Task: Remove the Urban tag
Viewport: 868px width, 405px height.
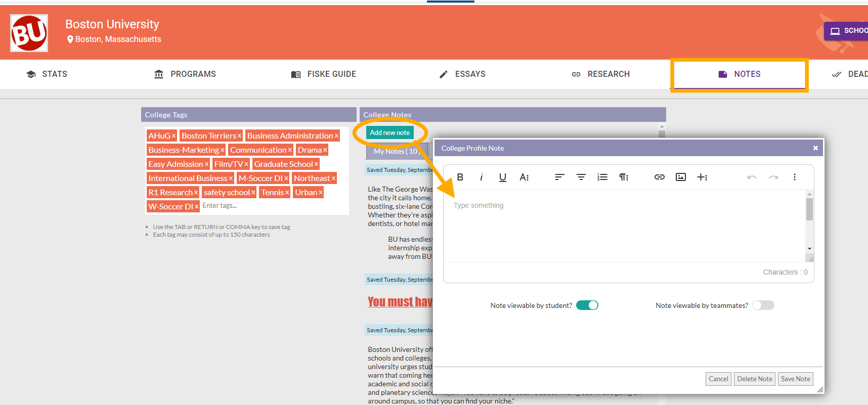Action: pos(320,193)
